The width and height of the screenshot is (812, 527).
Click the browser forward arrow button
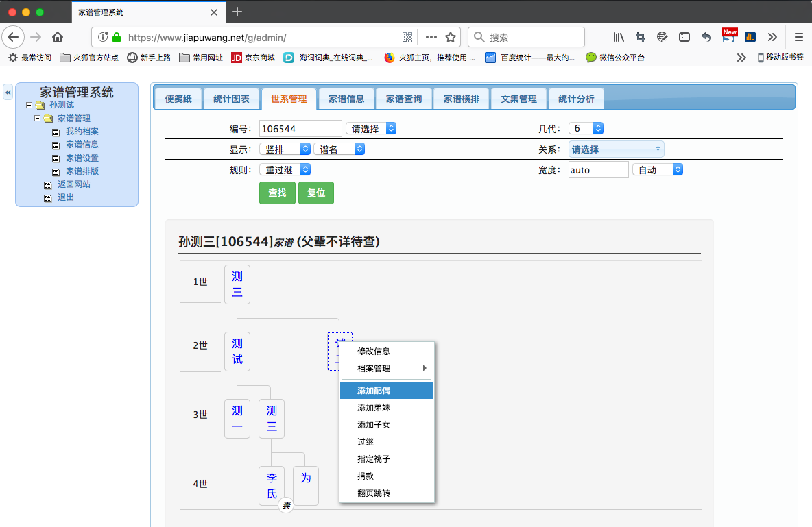click(36, 37)
